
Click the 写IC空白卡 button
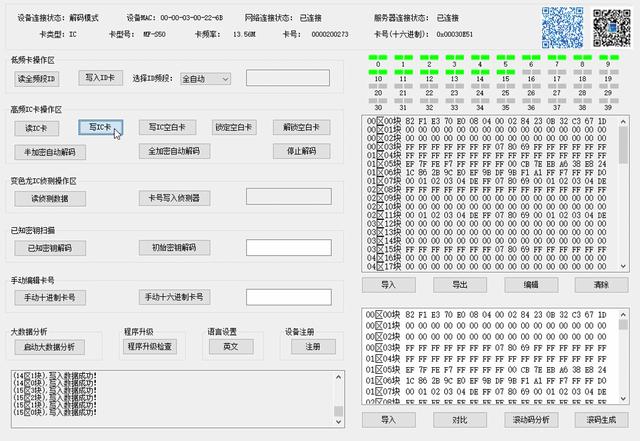[x=167, y=127]
